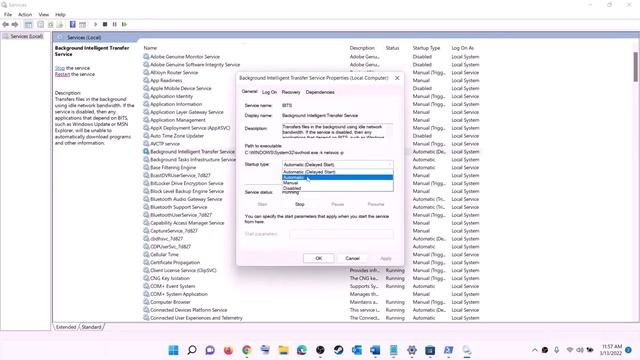
Task: Click the Cancel button in Properties dialog
Action: [x=352, y=258]
